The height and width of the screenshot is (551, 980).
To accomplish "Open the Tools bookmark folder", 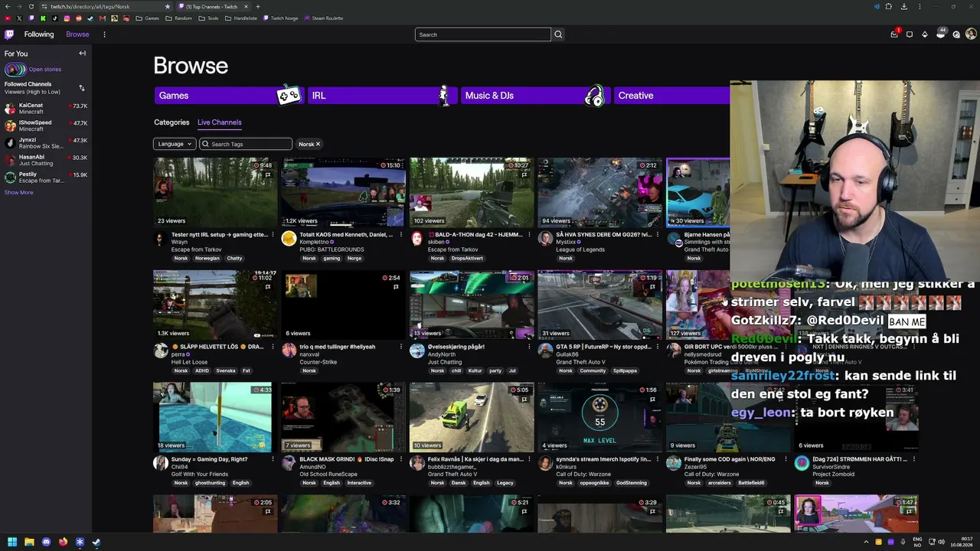I will (x=207, y=18).
